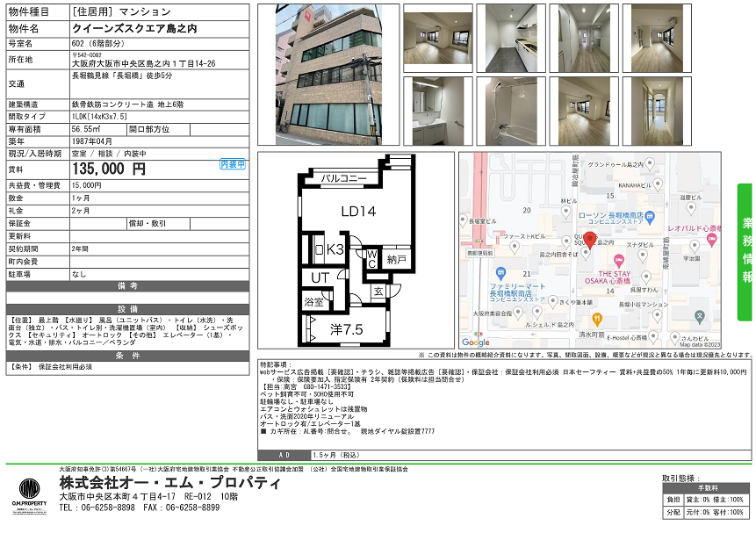756x533 pixels.
Task: Click the 長堀鶴見緑「長堀橋」徒歩5分 access text
Action: tap(122, 76)
